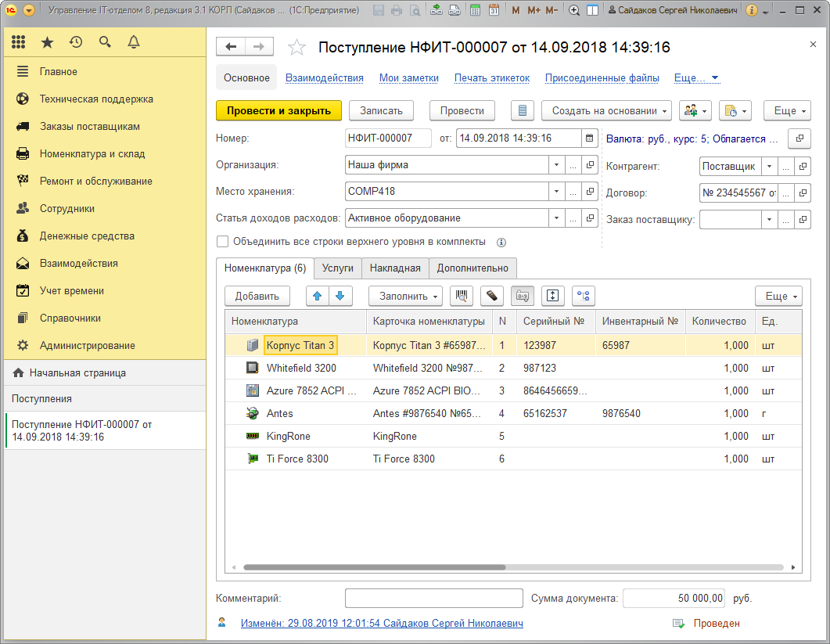This screenshot has width=830, height=644.
Task: Expand Контрагент dropdown arrow
Action: click(x=769, y=167)
